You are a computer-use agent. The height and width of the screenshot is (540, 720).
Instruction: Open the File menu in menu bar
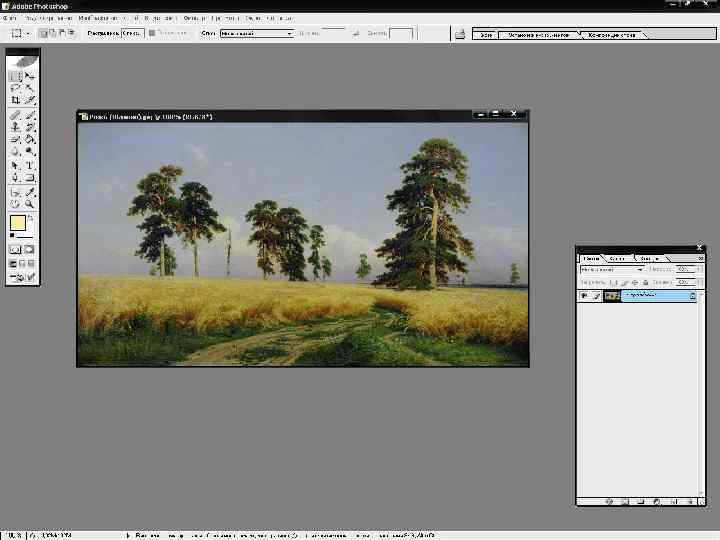(10, 18)
